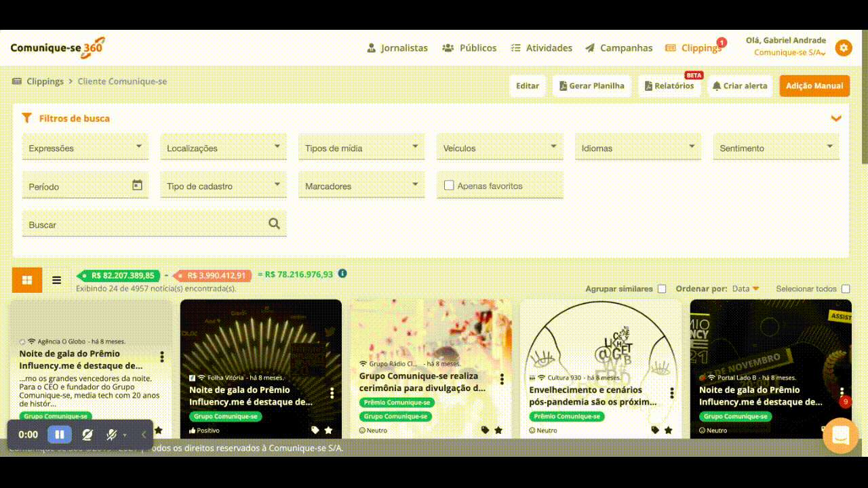Expand the Expressões dropdown
Screen dimensions: 868x488
[x=85, y=147]
